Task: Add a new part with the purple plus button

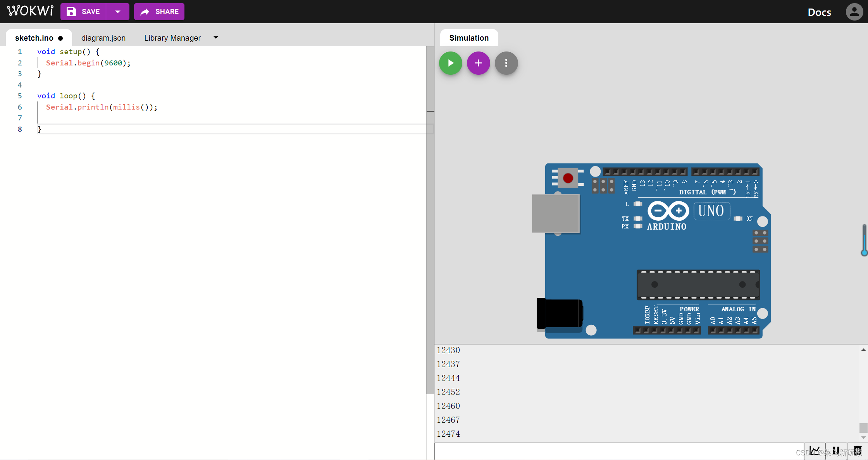Action: coord(478,63)
